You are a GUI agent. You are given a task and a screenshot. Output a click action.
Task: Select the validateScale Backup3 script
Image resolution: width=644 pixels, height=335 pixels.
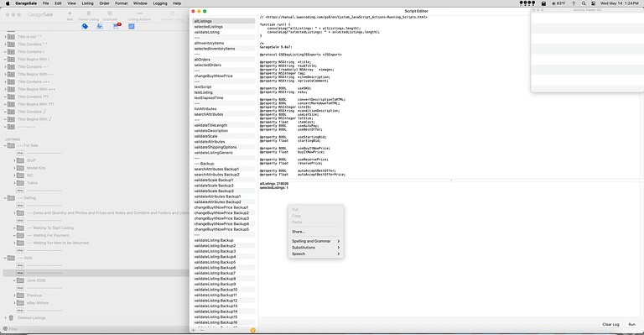click(x=223, y=191)
